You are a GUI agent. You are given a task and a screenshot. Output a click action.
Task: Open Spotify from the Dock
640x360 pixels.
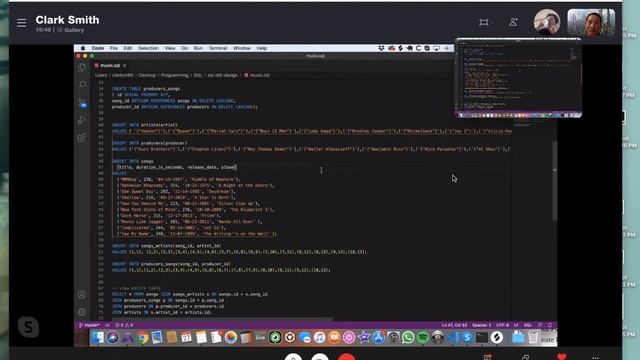pos(423,338)
